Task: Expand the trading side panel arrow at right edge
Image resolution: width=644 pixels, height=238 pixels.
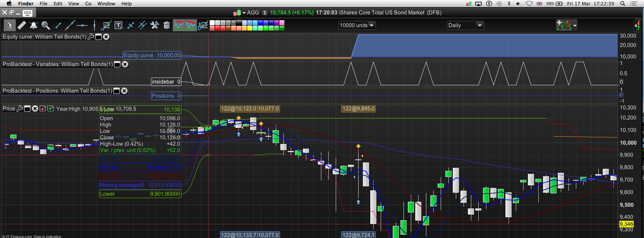Action: (638, 25)
